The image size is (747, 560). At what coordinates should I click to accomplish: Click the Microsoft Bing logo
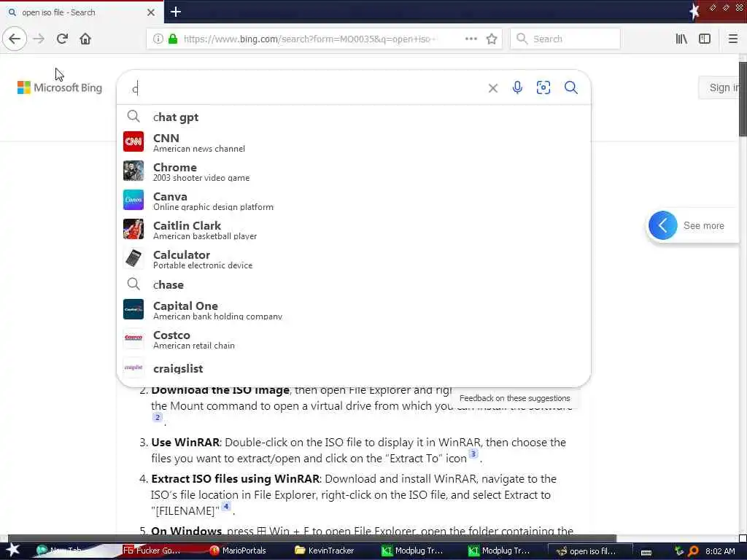(x=60, y=87)
